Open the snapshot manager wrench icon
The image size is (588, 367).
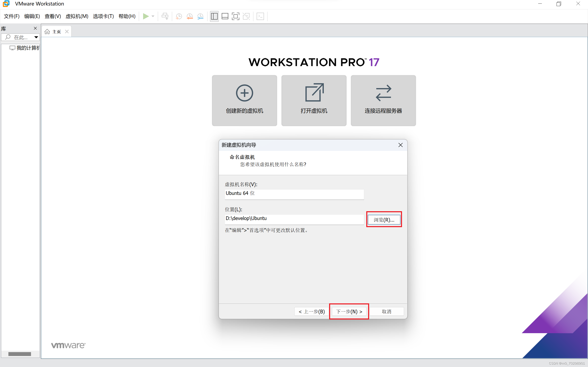pos(200,16)
